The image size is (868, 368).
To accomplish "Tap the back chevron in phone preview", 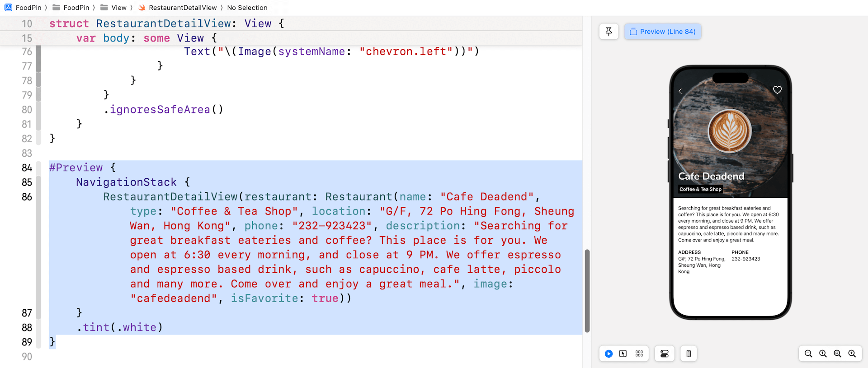I will 680,91.
